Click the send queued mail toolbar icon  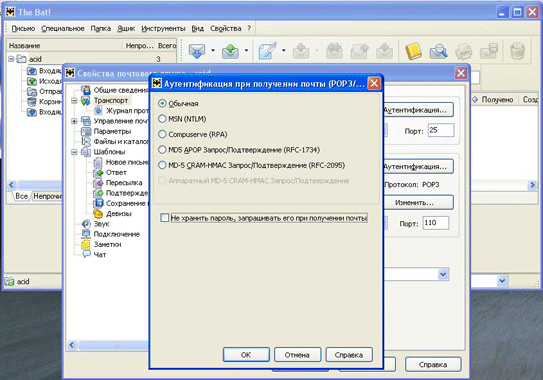point(230,51)
